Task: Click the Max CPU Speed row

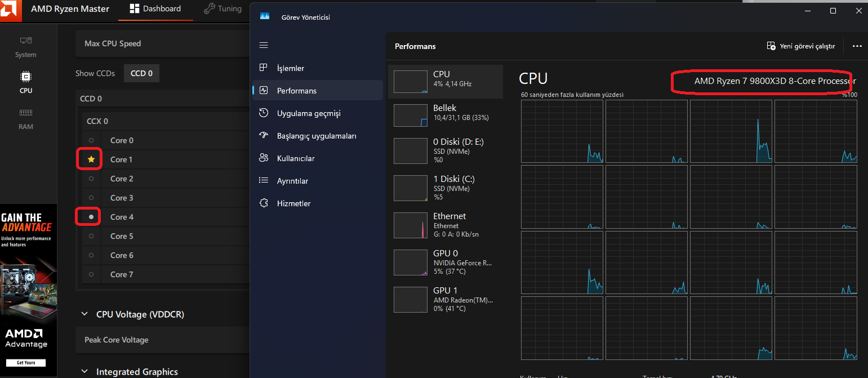Action: [x=162, y=43]
